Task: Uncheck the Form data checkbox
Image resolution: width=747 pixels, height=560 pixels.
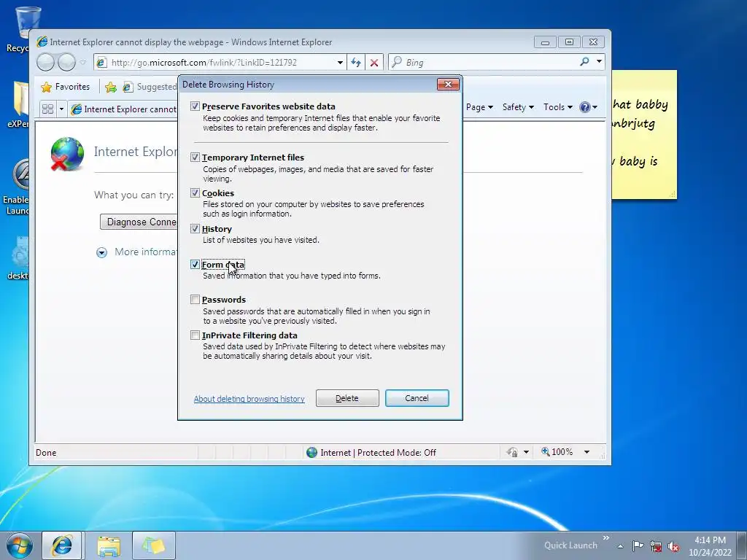Action: 195,264
